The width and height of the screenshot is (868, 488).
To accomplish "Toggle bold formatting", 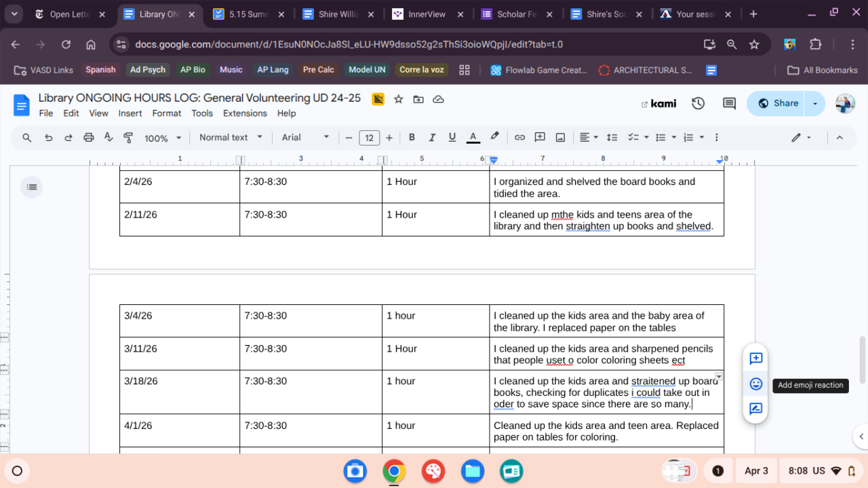I will (x=412, y=138).
